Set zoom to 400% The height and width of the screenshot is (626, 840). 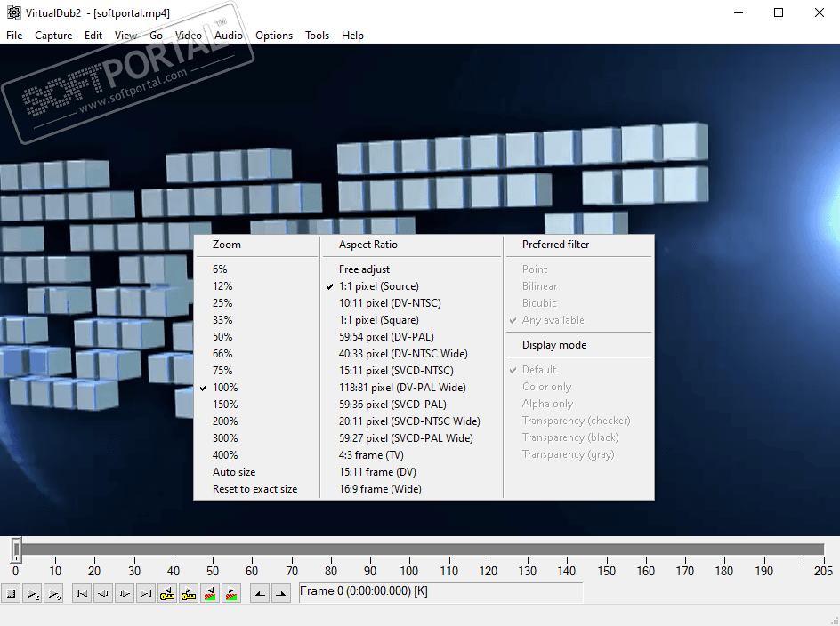pyautogui.click(x=257, y=455)
